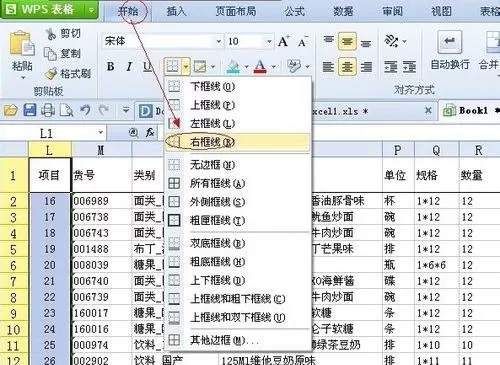Click the redo arrow icon
The image size is (500, 365).
(104, 110)
